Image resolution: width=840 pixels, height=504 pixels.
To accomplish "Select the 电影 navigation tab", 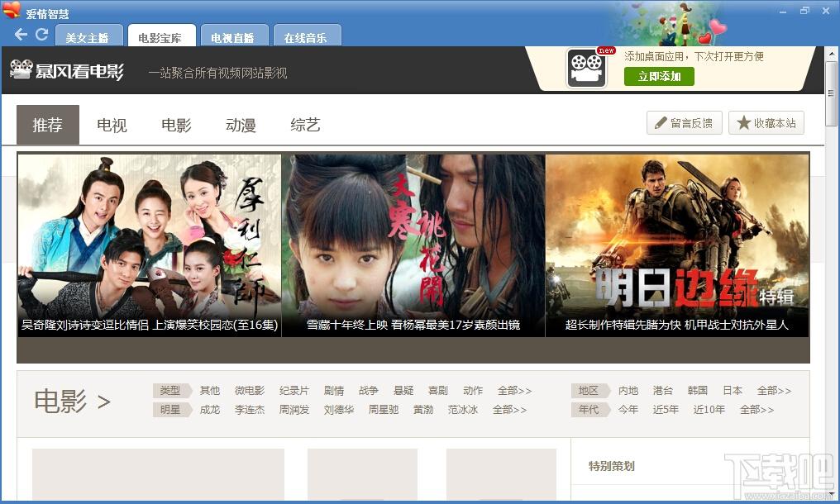I will 176,125.
